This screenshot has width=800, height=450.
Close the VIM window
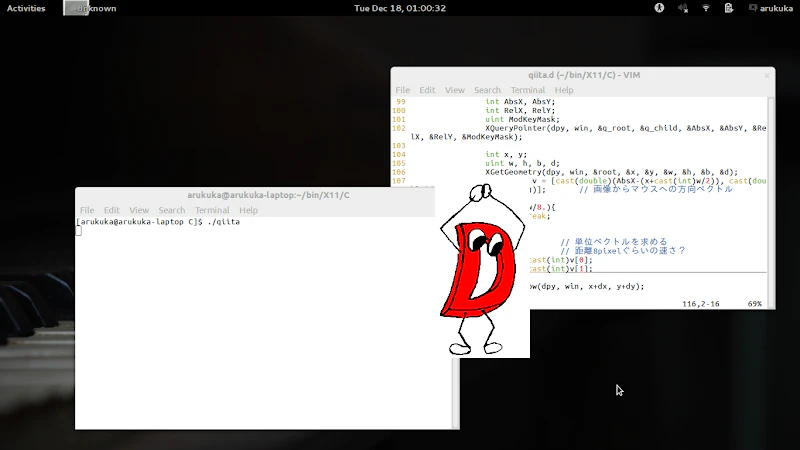767,76
